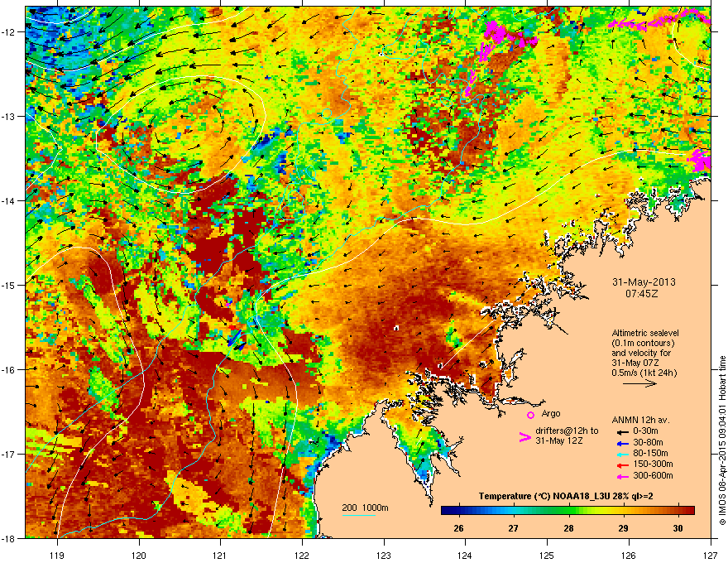Click the 'ANMN 12h av.' legend heading

640,420
